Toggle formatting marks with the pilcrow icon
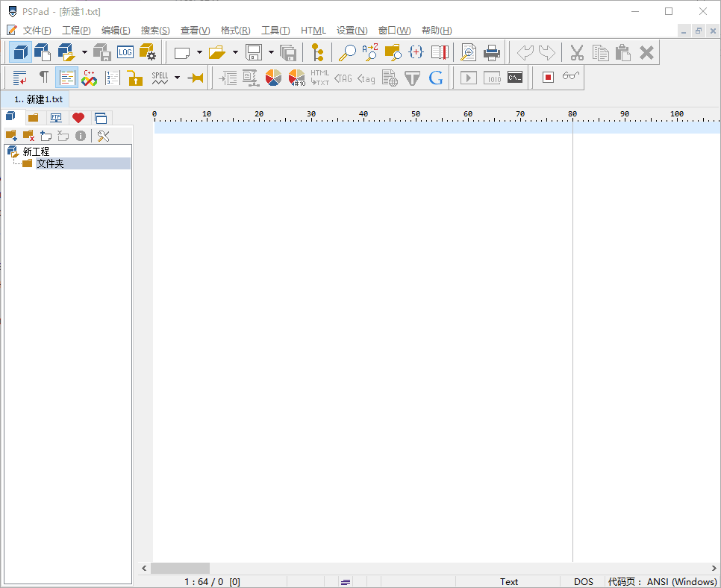Viewport: 721px width, 588px height. tap(43, 77)
